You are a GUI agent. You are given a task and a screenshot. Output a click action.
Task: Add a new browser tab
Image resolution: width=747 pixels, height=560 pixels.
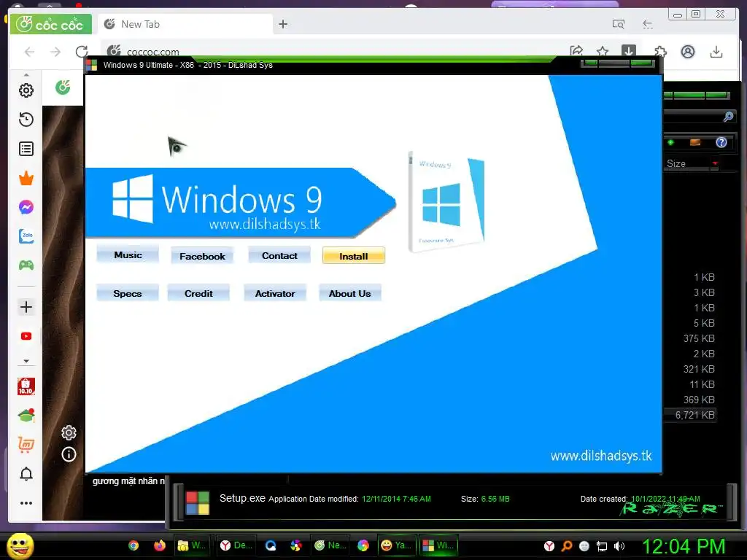pos(283,24)
